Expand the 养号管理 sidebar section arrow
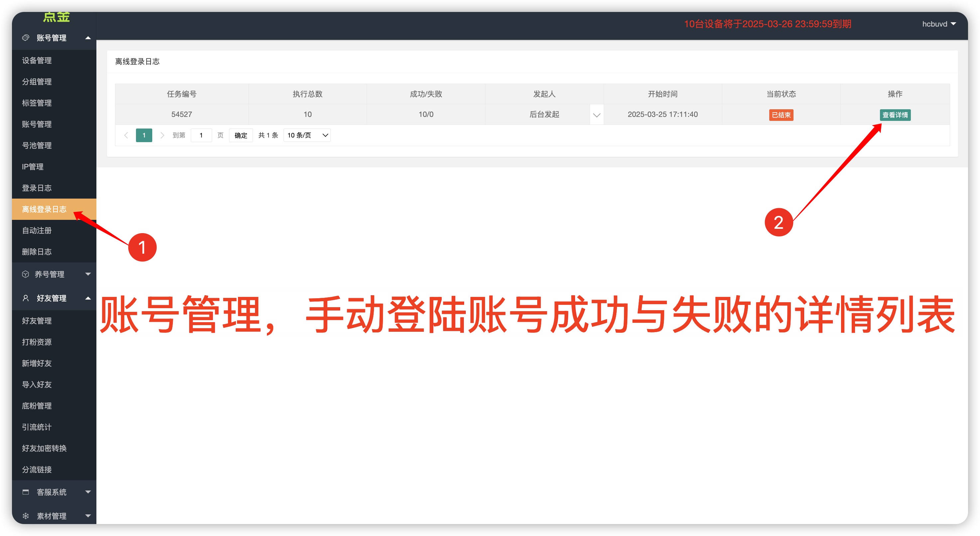 coord(88,274)
